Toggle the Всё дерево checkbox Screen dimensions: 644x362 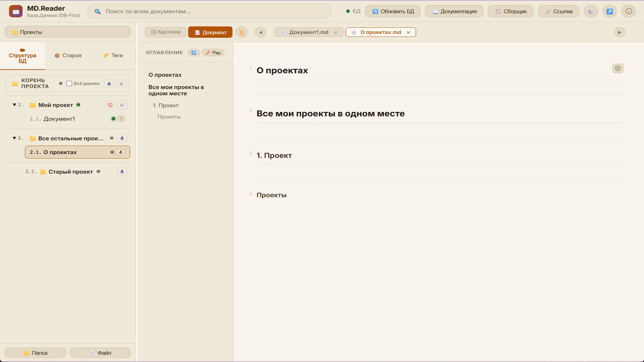[69, 83]
